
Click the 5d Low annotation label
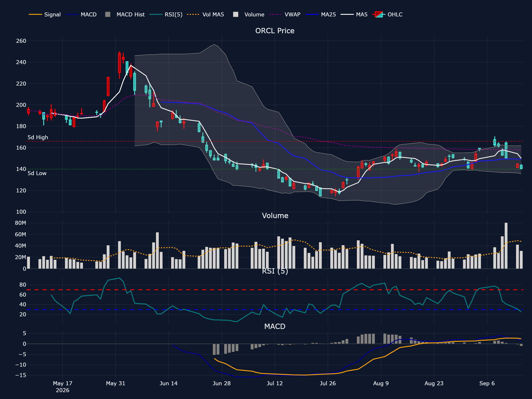pyautogui.click(x=37, y=173)
